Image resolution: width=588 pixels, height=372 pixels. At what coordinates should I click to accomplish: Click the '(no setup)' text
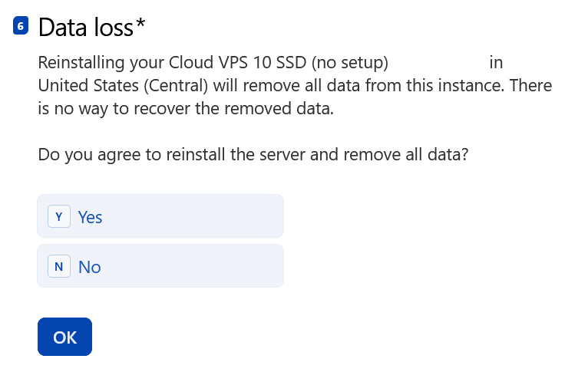pyautogui.click(x=351, y=63)
